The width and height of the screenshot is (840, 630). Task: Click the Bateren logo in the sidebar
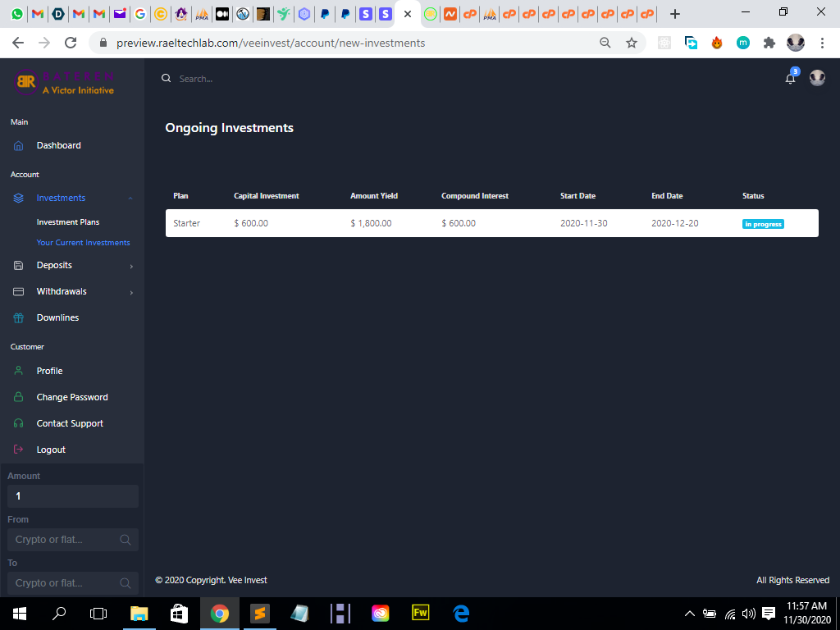64,82
